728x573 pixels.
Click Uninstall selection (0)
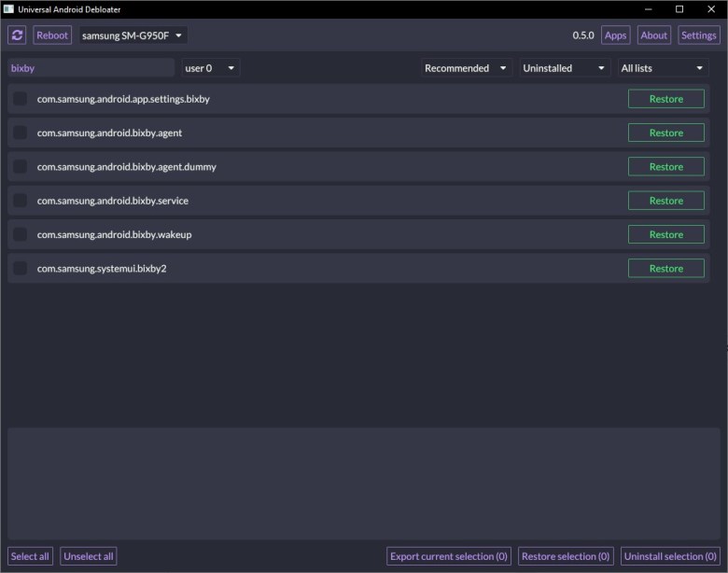670,556
